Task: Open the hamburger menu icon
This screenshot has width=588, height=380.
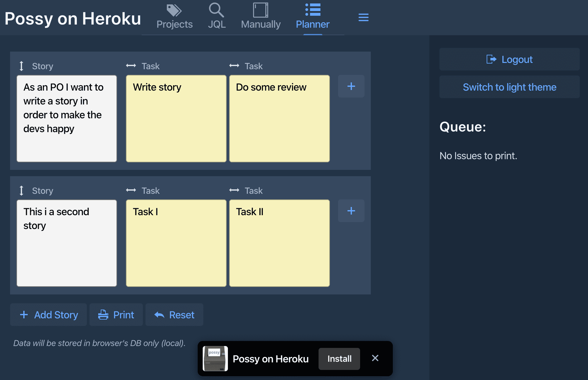Action: point(363,18)
